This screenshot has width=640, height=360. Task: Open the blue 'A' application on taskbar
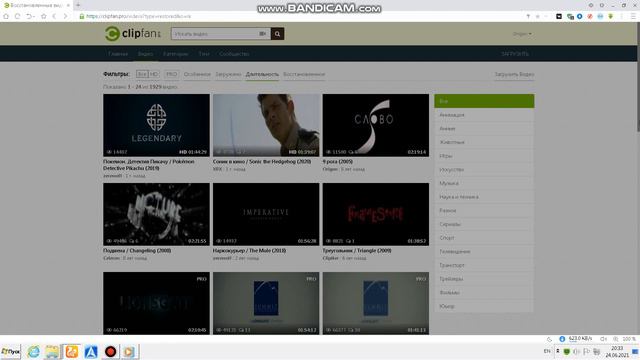point(91,351)
